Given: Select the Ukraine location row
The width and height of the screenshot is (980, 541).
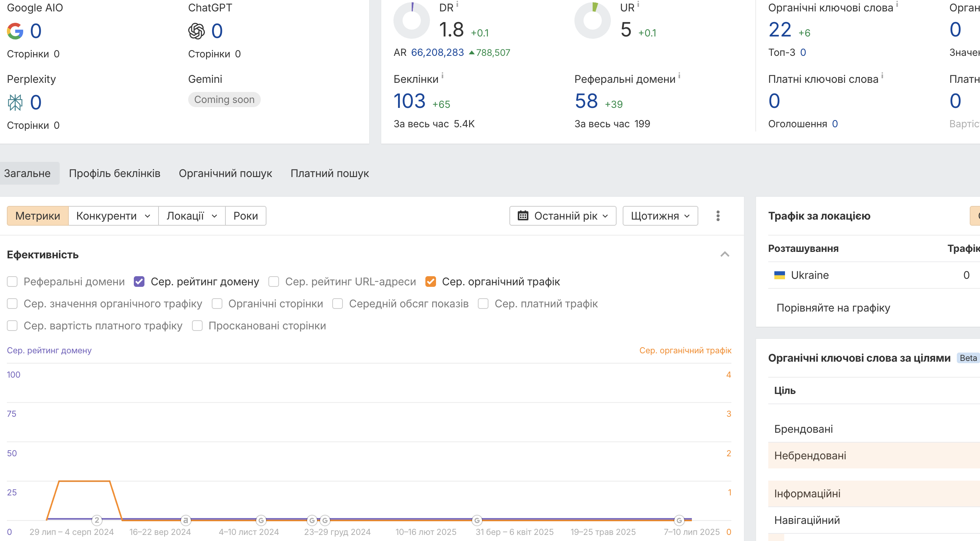Looking at the screenshot, I should pos(874,275).
